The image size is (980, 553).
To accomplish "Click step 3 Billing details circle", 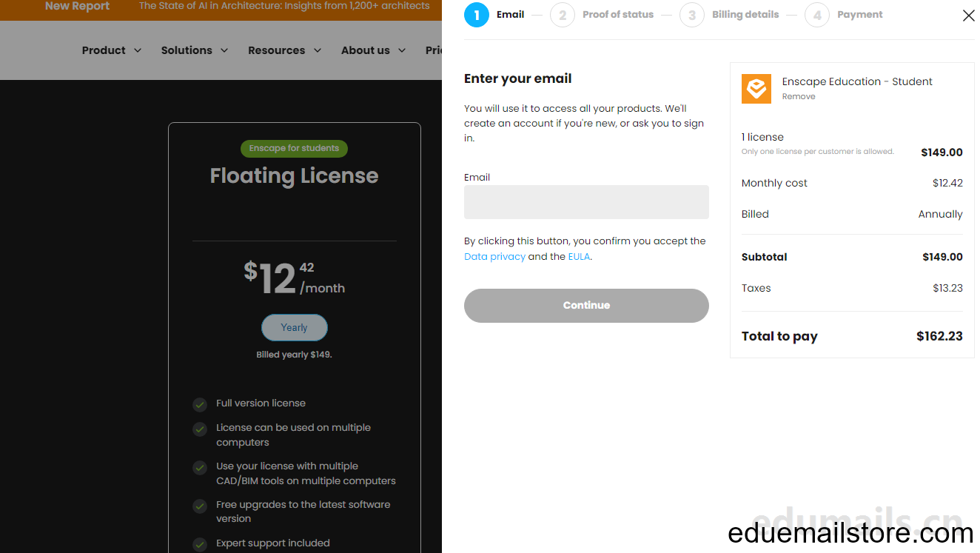I will (692, 15).
